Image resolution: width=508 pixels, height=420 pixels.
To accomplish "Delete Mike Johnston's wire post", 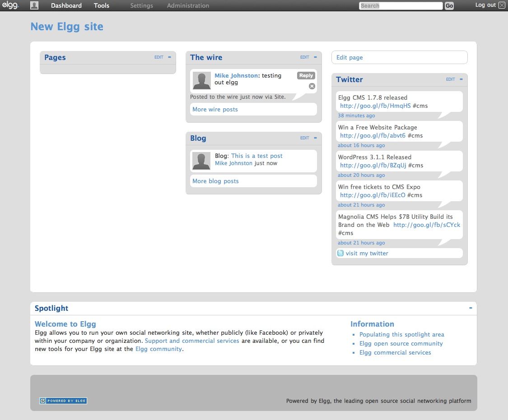I will click(312, 86).
